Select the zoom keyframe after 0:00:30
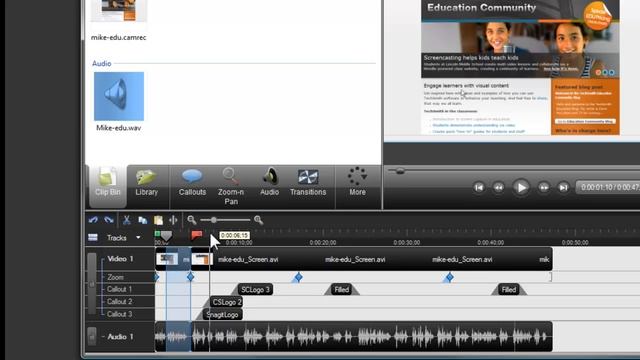640x360 pixels. [x=449, y=278]
